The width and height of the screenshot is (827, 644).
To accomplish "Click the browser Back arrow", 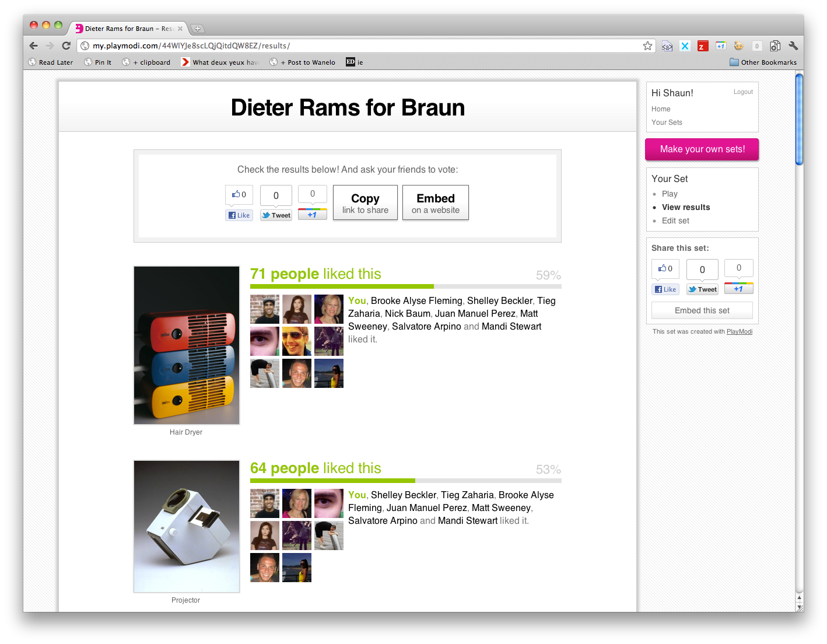I will pos(33,45).
